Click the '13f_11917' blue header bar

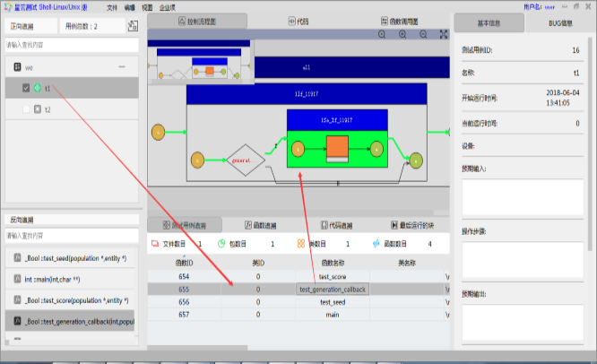coord(307,94)
